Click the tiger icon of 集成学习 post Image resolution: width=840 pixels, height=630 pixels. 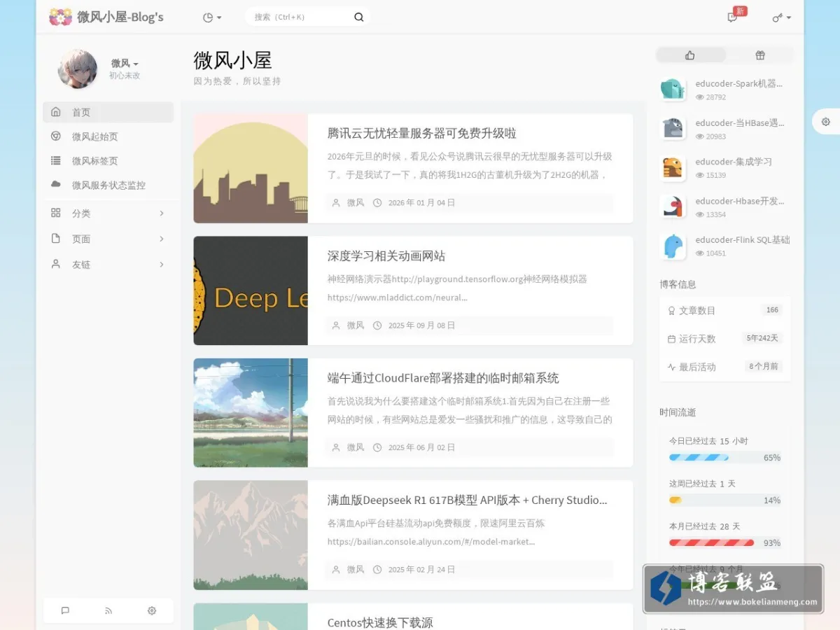point(673,167)
